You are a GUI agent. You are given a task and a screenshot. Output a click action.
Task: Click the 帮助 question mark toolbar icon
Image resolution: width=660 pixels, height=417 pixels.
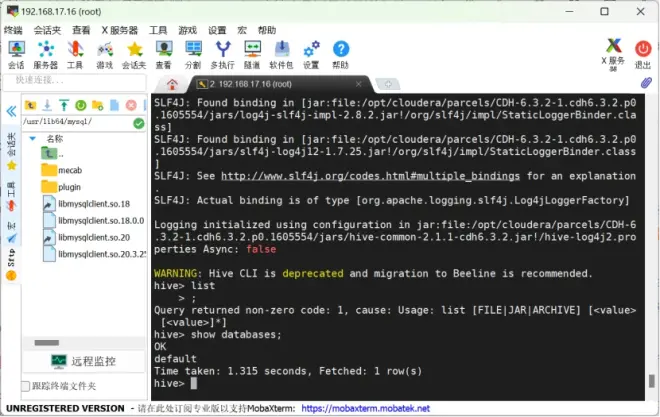click(341, 55)
